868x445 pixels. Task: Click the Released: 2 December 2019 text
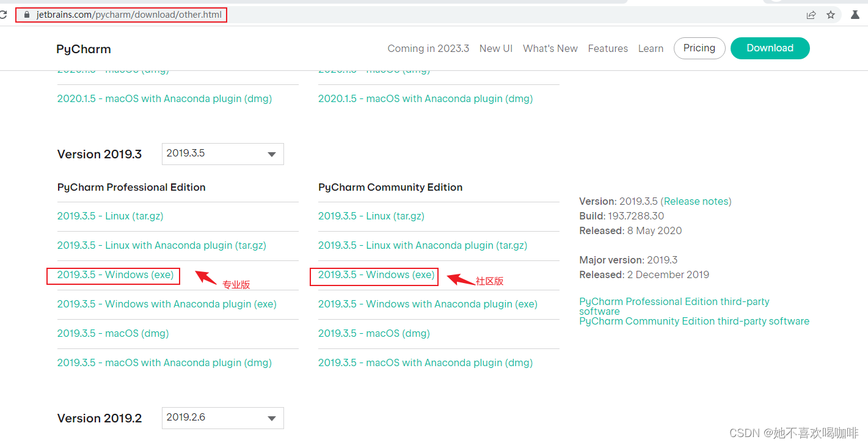click(x=644, y=274)
